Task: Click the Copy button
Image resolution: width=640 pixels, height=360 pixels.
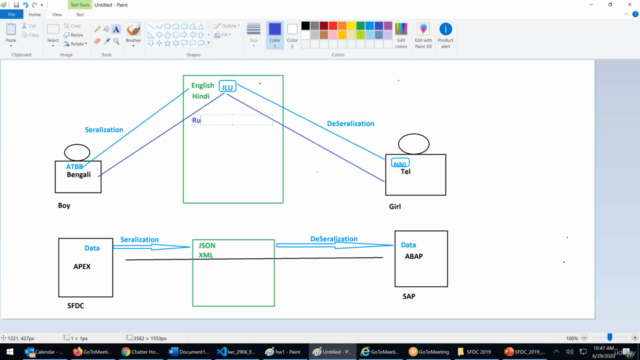Action: pos(31,35)
